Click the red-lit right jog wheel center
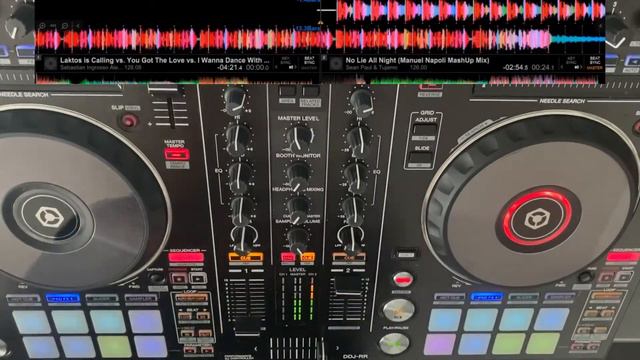The width and height of the screenshot is (640, 360). [x=536, y=218]
